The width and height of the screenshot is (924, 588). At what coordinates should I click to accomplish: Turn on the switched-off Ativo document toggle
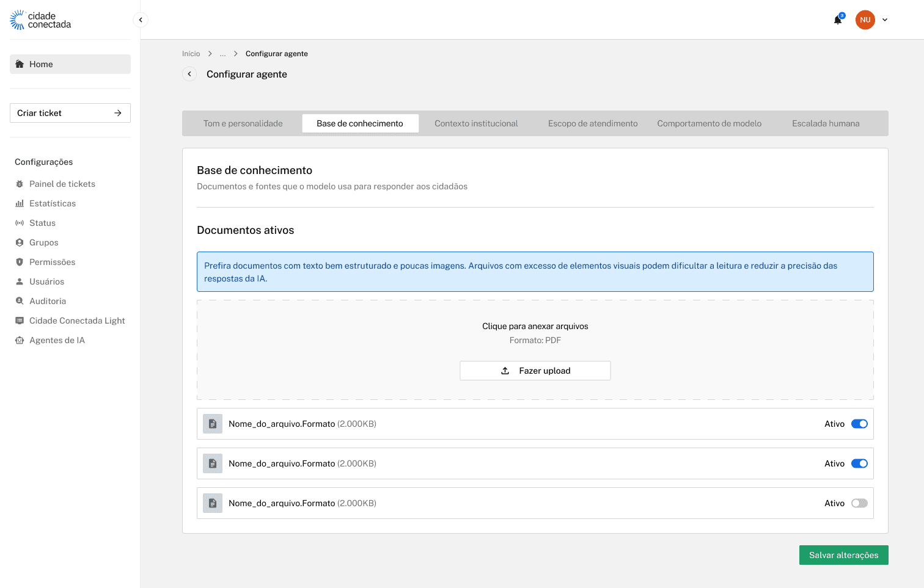[859, 503]
